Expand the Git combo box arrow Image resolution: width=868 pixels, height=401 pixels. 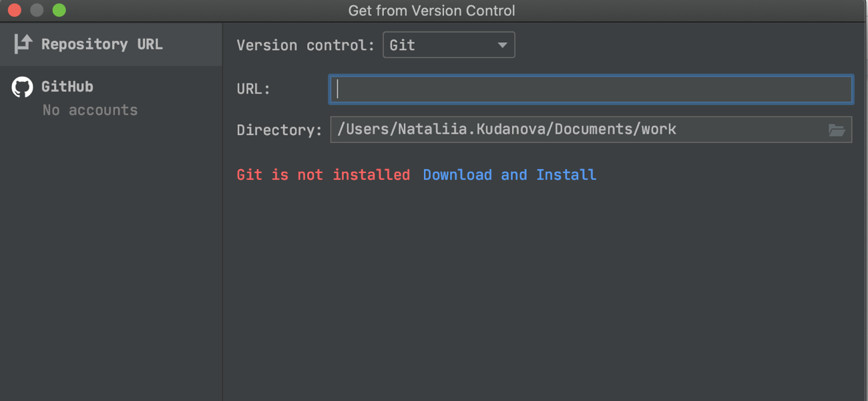[x=502, y=45]
